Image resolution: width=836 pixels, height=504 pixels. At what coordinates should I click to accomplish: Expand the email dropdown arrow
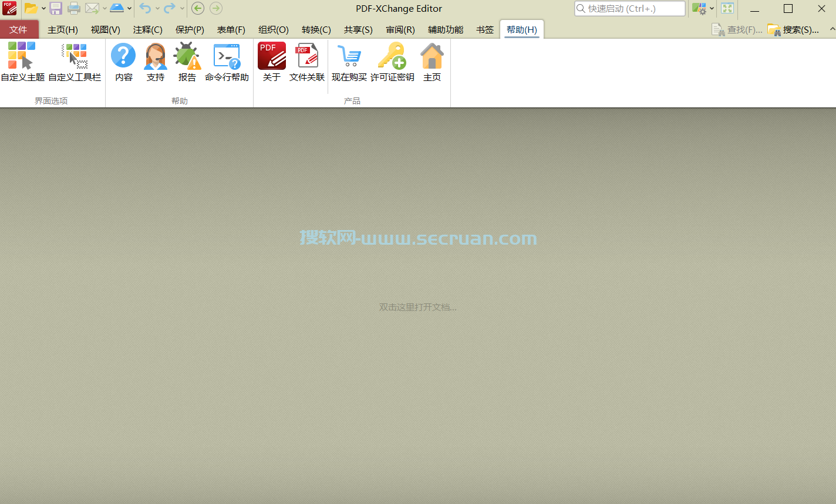pyautogui.click(x=105, y=9)
